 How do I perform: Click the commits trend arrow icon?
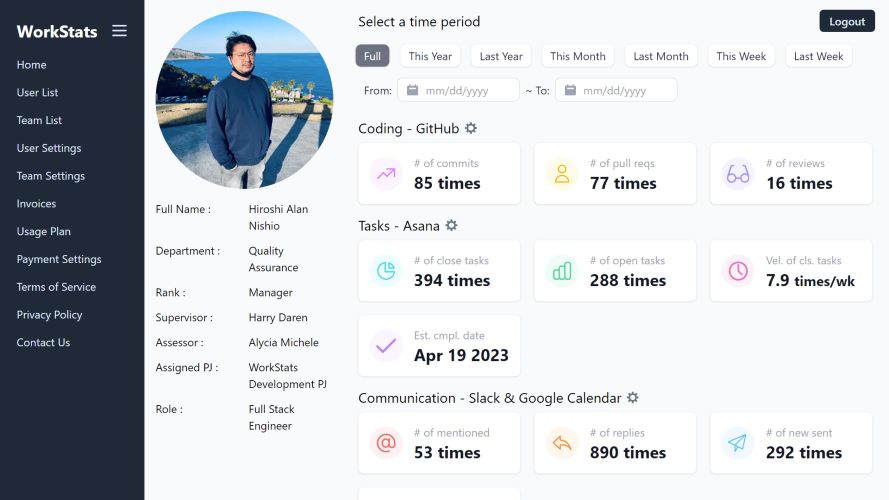click(x=386, y=173)
